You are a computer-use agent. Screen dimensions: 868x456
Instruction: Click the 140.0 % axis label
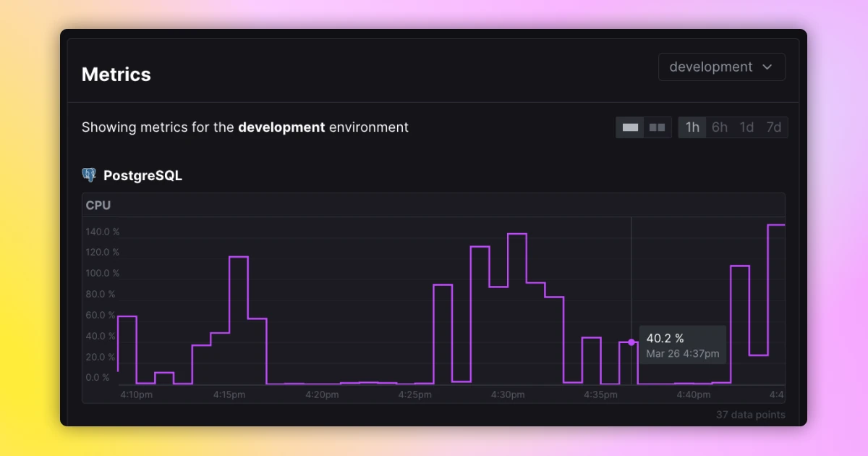coord(102,232)
